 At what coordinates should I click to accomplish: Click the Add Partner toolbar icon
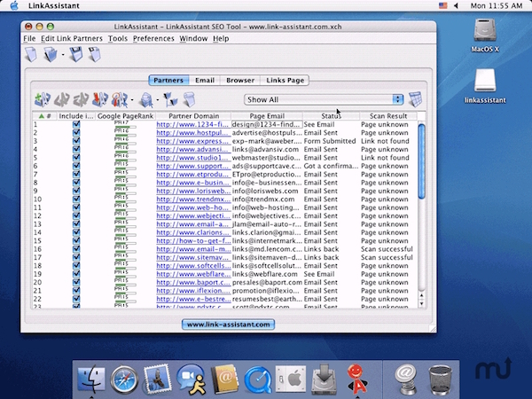pos(42,99)
